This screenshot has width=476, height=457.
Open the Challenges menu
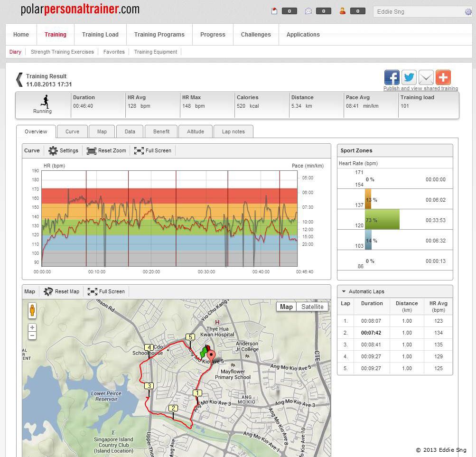256,35
